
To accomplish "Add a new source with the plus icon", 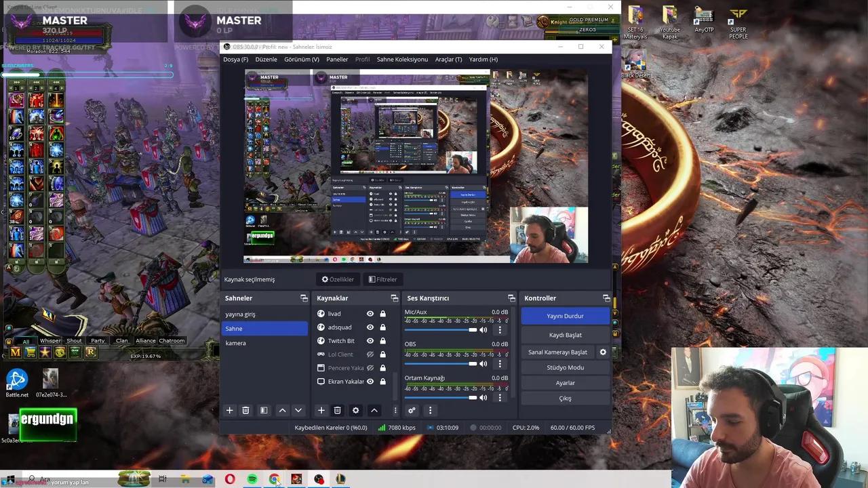I will (321, 410).
